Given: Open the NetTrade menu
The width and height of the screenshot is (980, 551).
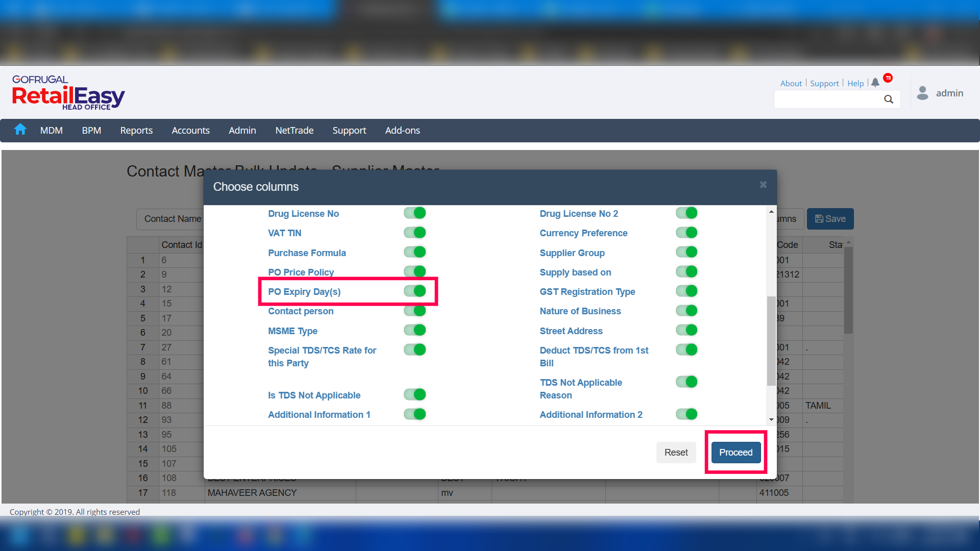Looking at the screenshot, I should coord(295,131).
